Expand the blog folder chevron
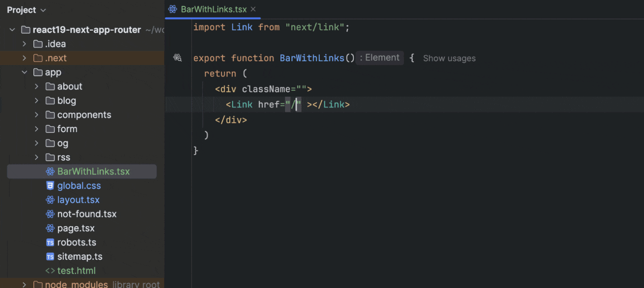 point(37,101)
